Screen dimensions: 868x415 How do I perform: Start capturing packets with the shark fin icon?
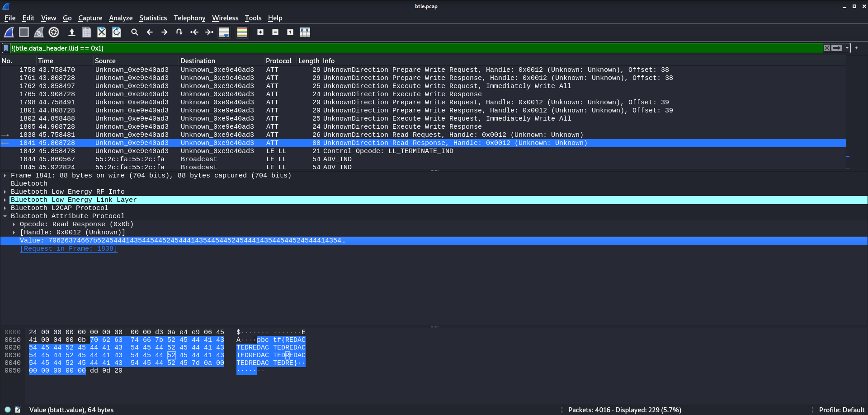tap(9, 32)
